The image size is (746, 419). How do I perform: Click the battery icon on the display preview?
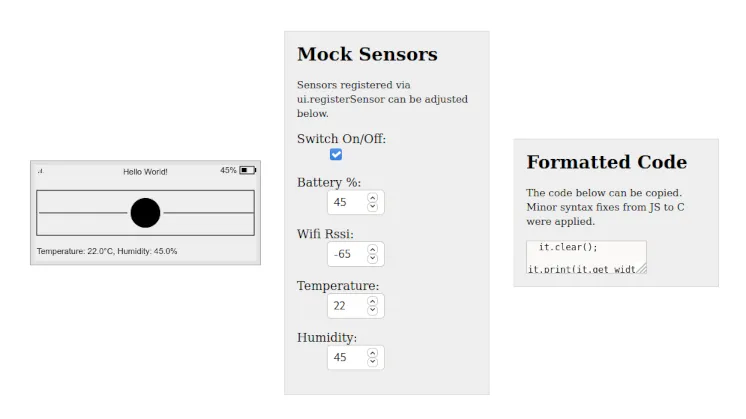tap(248, 170)
